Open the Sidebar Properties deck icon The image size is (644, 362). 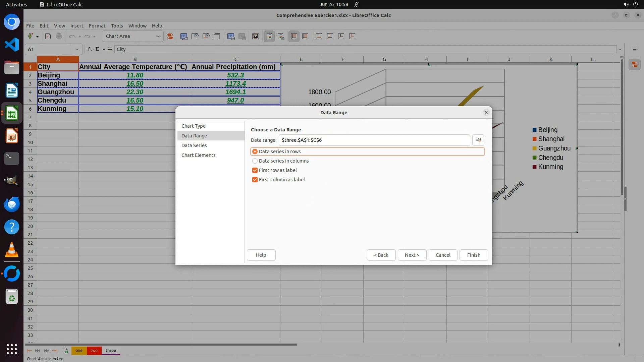pyautogui.click(x=634, y=65)
